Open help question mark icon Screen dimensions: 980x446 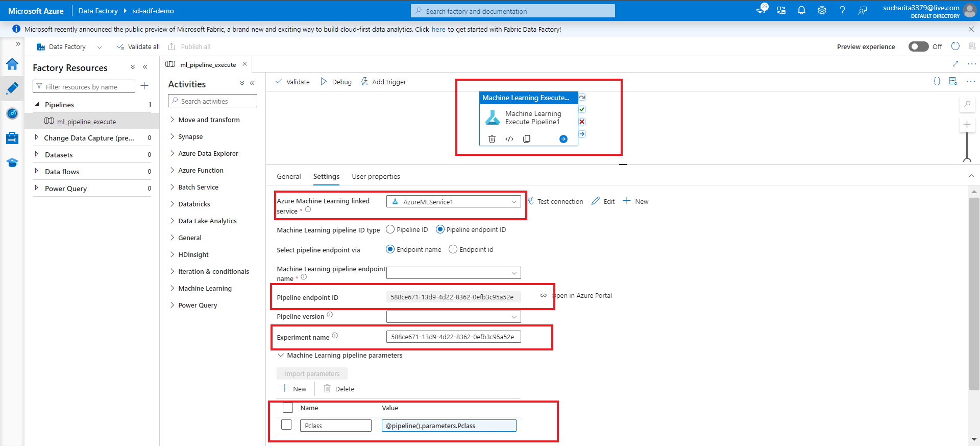pos(842,10)
